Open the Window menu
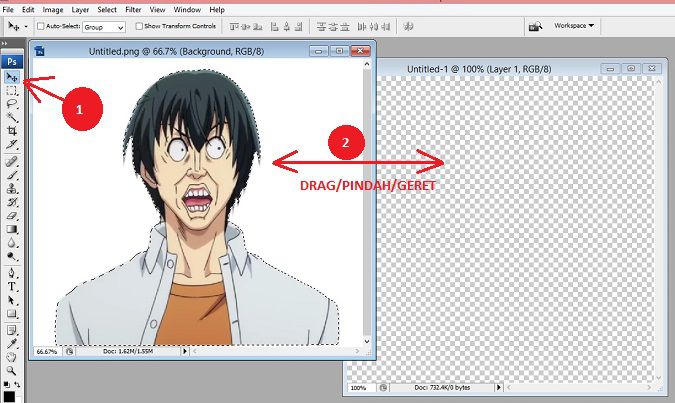The width and height of the screenshot is (675, 403). [187, 9]
